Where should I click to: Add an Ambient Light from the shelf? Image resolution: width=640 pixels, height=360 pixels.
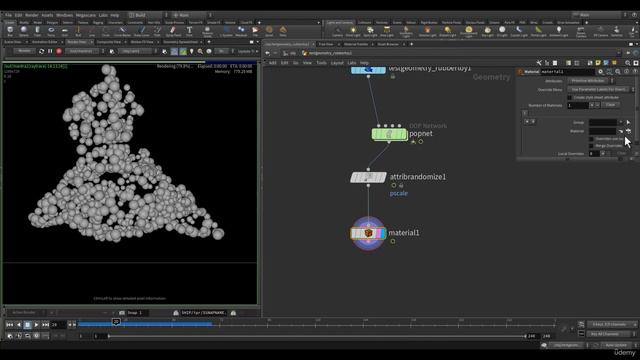(559, 31)
